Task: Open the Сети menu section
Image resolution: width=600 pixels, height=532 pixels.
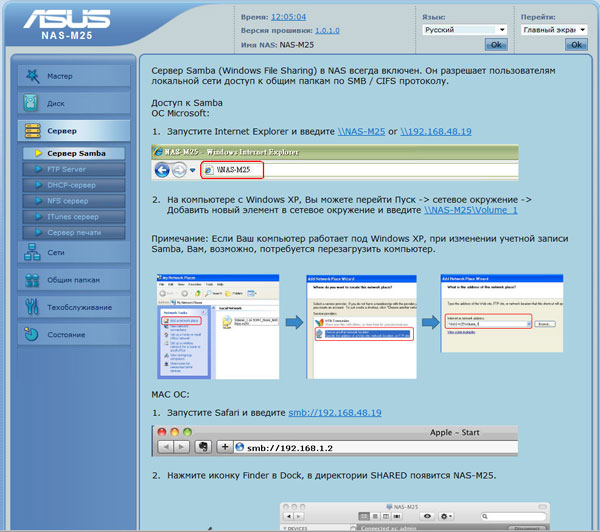Action: (74, 252)
